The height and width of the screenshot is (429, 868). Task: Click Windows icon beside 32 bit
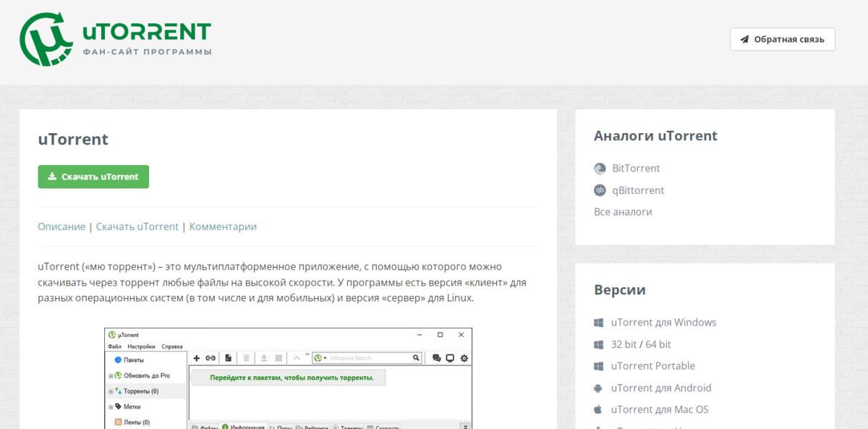598,344
